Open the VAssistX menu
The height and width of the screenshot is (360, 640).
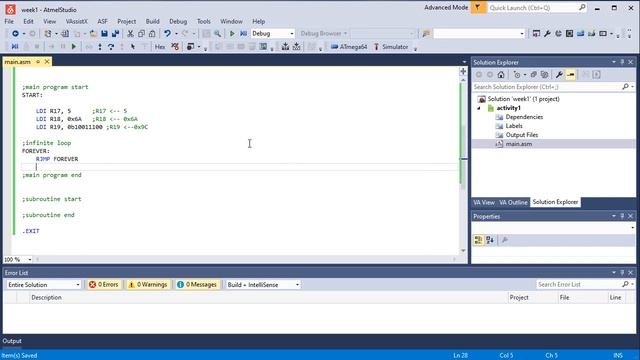tap(76, 21)
